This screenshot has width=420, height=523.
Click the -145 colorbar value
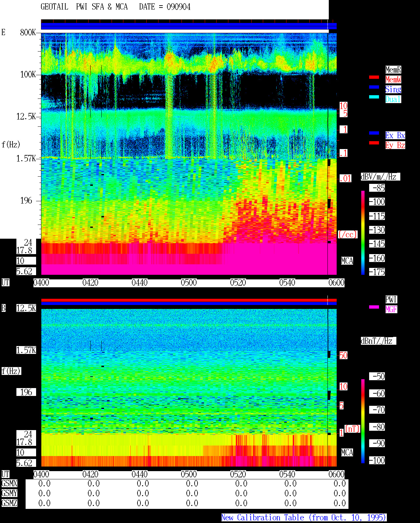click(x=377, y=244)
